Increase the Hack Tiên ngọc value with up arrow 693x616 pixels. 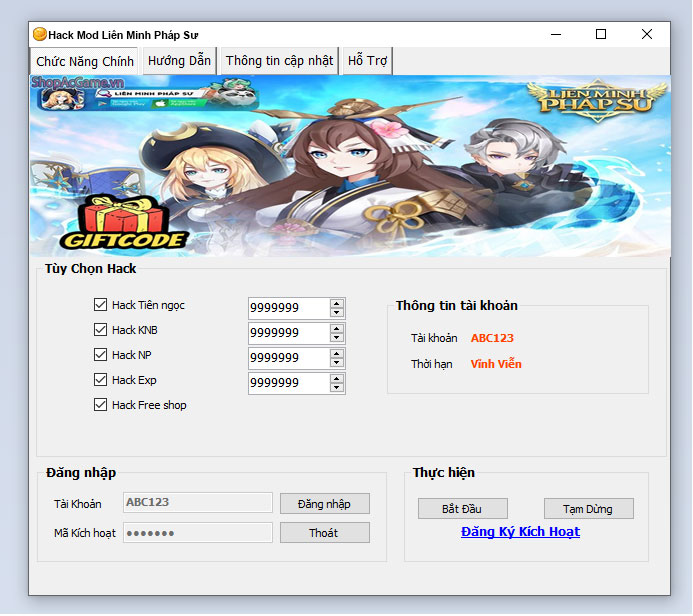tap(337, 304)
